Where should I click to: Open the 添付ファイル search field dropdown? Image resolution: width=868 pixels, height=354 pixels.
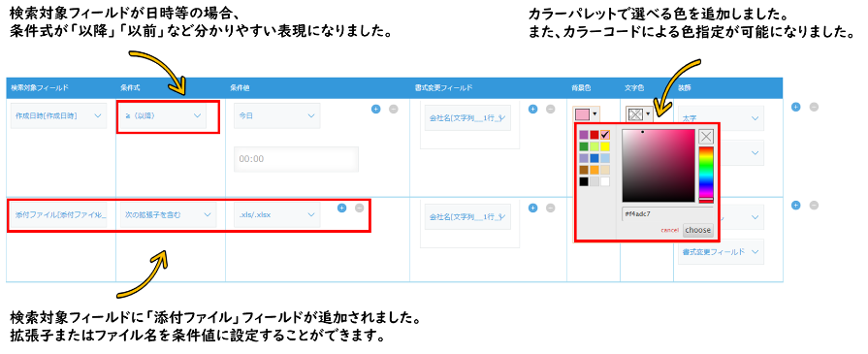point(59,214)
